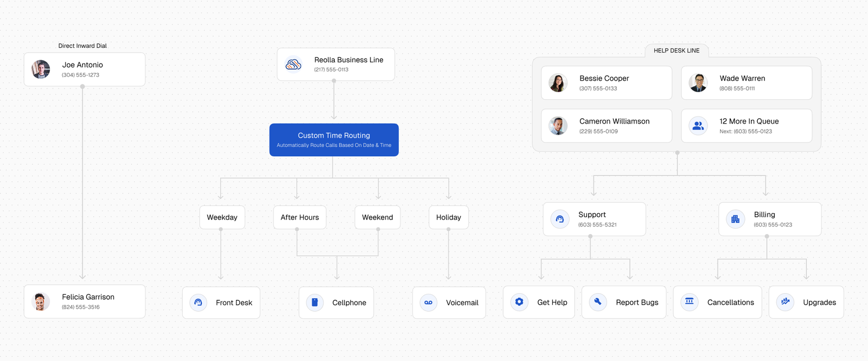This screenshot has width=868, height=361.
Task: Select the Weekend routing node
Action: click(377, 217)
